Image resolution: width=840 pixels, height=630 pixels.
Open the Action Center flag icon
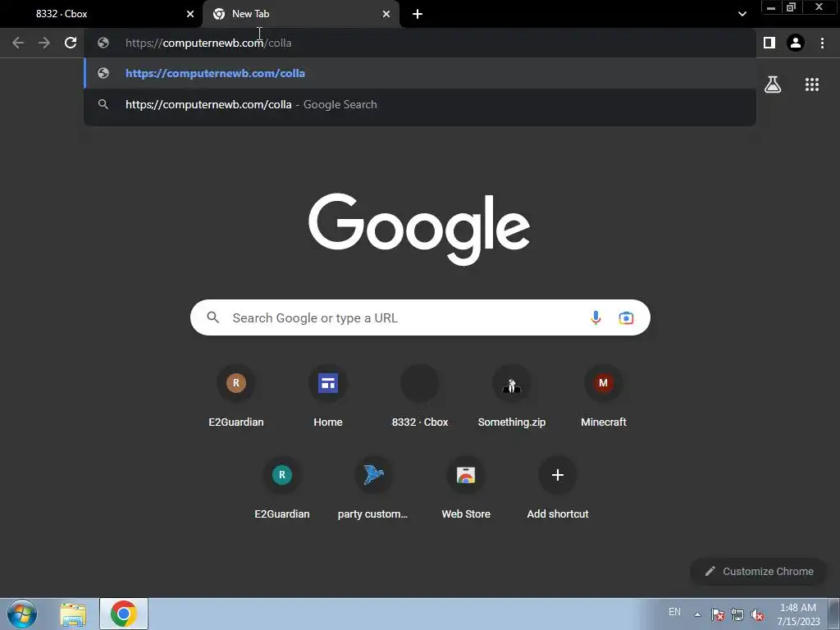pos(717,614)
